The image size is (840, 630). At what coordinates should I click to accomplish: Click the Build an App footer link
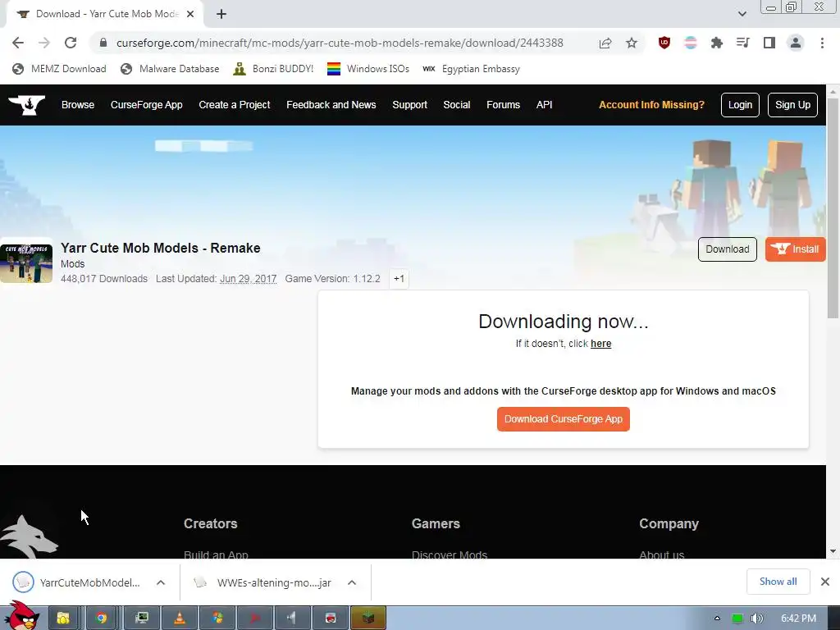pos(216,555)
